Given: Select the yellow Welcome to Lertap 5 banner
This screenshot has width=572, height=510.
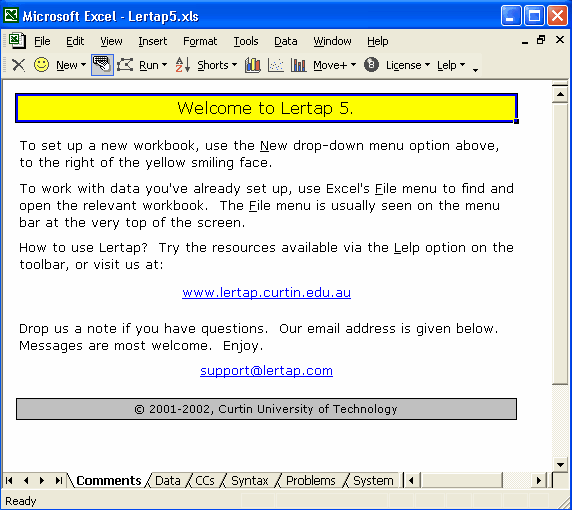Looking at the screenshot, I should pos(266,108).
